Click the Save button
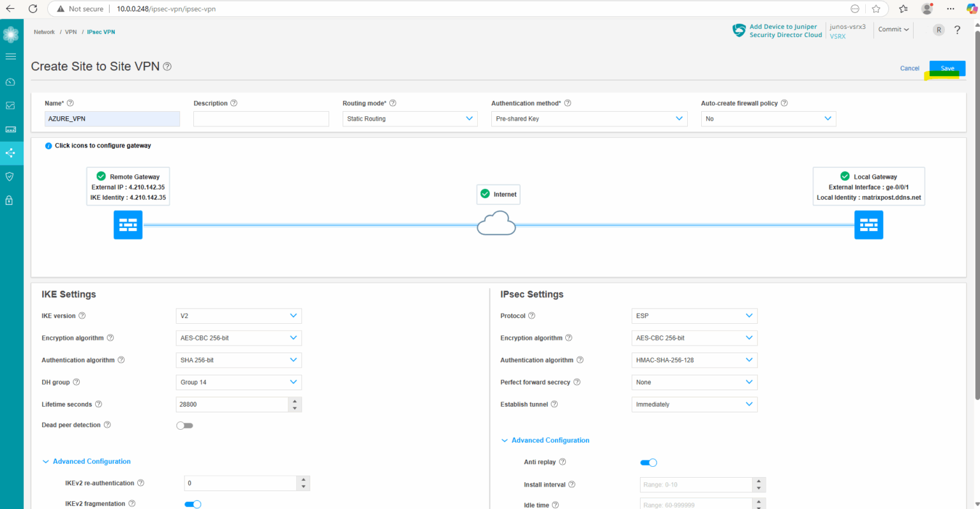Viewport: 980px width, 509px height. tap(947, 68)
